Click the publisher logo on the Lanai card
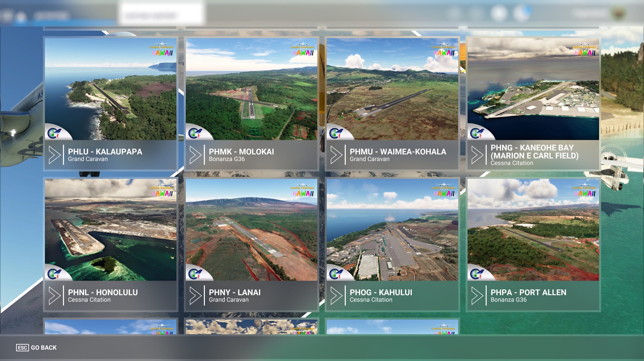Image resolution: width=644 pixels, height=361 pixels. pyautogui.click(x=195, y=274)
